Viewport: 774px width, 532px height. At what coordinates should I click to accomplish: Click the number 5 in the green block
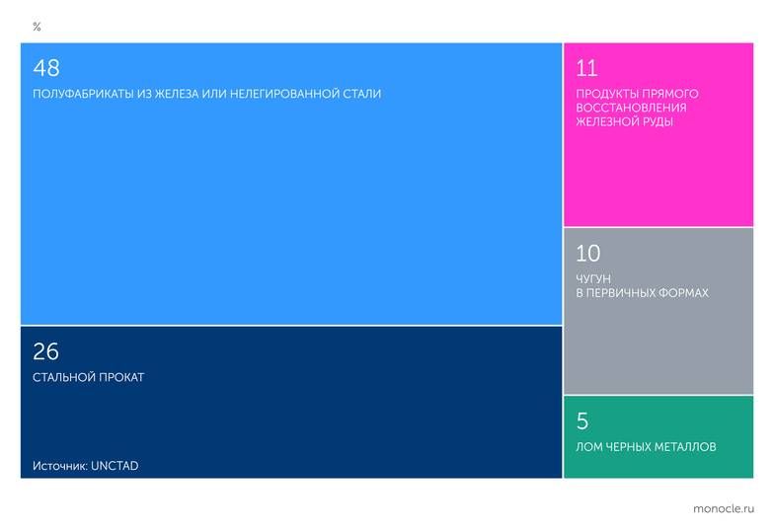click(x=582, y=421)
